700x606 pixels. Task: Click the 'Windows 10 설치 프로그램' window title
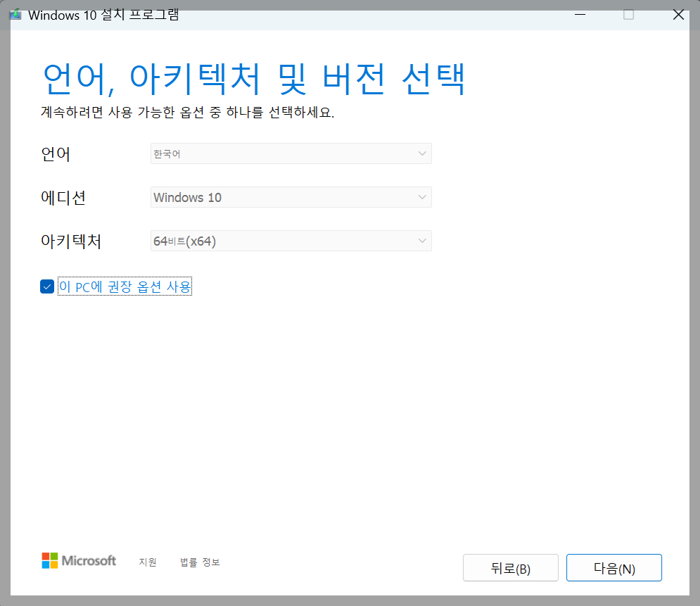103,15
